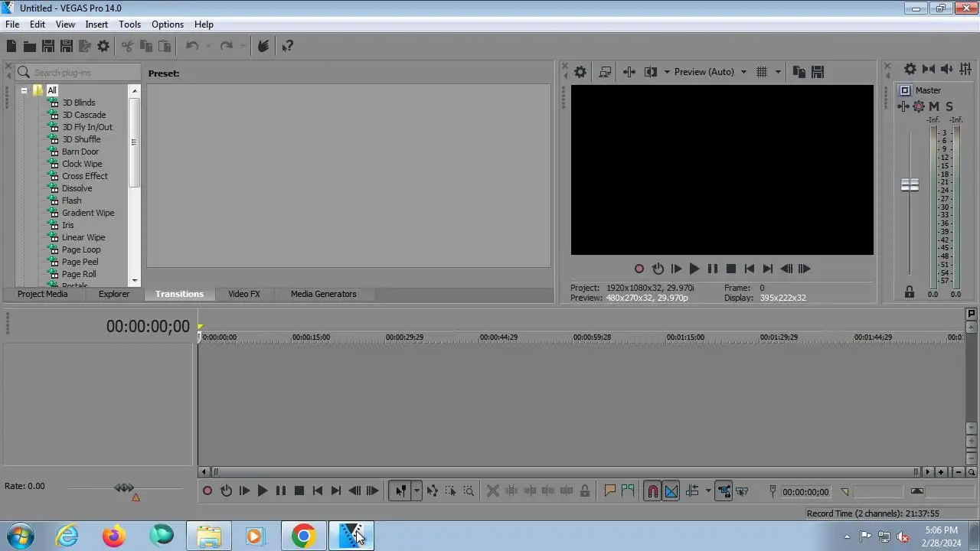980x551 pixels.
Task: Open Google Chrome from the taskbar
Action: pyautogui.click(x=303, y=536)
